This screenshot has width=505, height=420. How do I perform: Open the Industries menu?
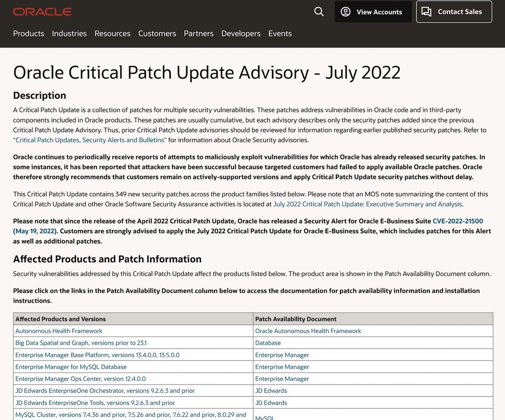pyautogui.click(x=69, y=34)
